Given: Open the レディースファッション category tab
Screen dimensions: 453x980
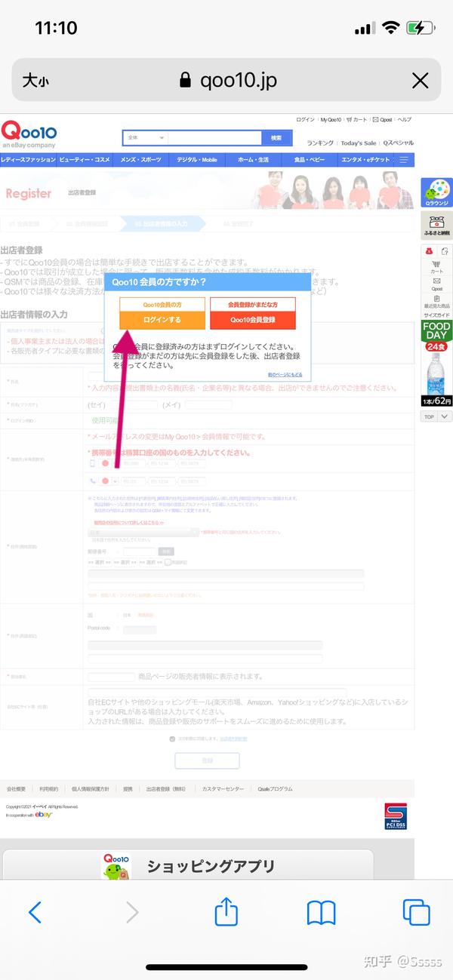Looking at the screenshot, I should coord(28,160).
